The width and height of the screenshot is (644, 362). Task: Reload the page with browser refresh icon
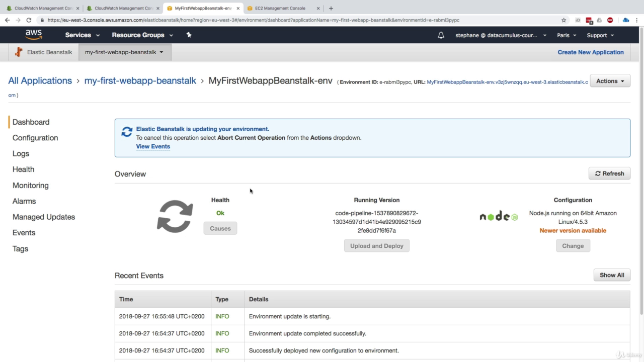click(29, 20)
